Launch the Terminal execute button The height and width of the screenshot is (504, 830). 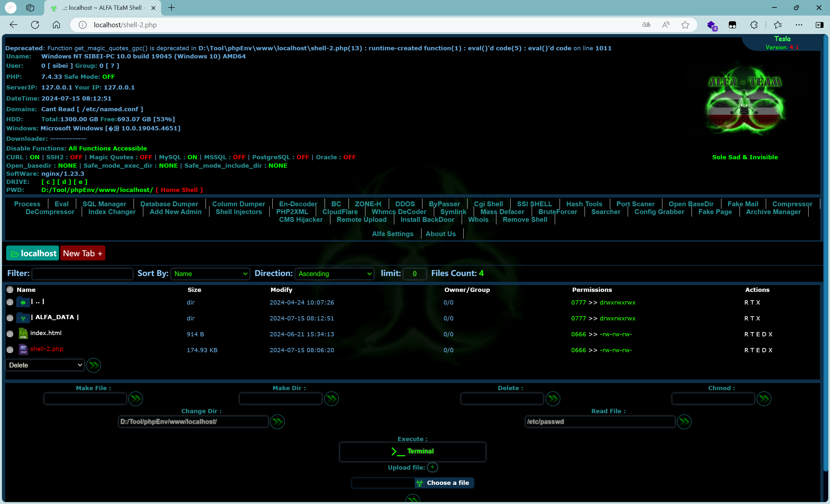pos(412,451)
